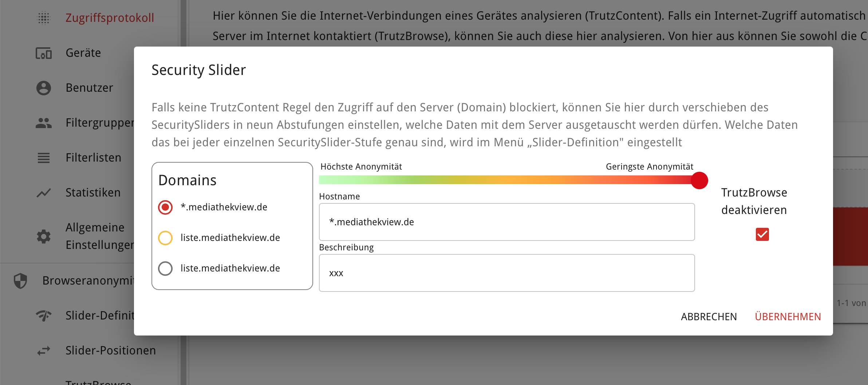
Task: Click the Slider-Positionen swap arrows icon
Action: (x=44, y=351)
